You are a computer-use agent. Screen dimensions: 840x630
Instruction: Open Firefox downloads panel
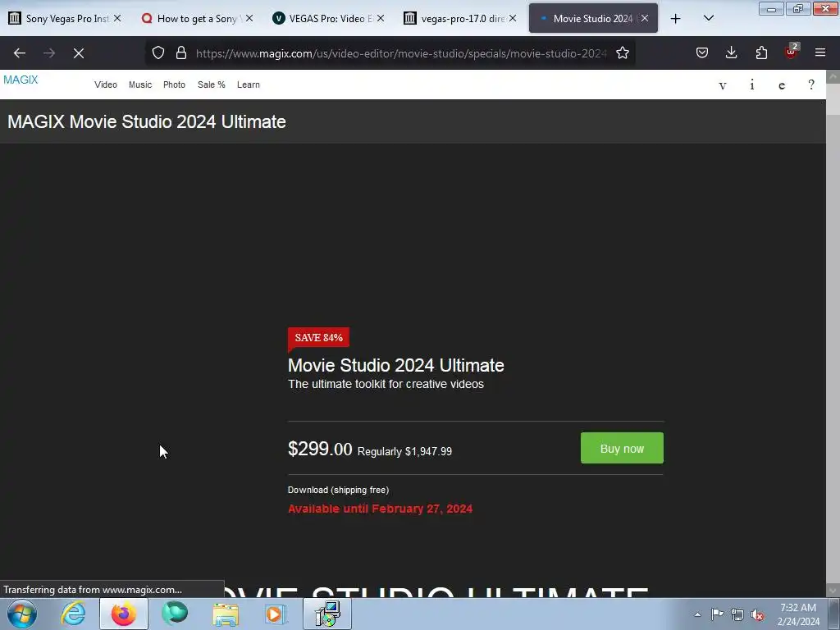tap(731, 52)
